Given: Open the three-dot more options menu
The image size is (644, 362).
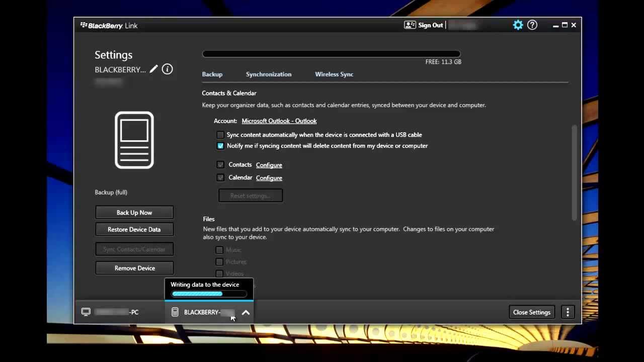Looking at the screenshot, I should coord(568,312).
